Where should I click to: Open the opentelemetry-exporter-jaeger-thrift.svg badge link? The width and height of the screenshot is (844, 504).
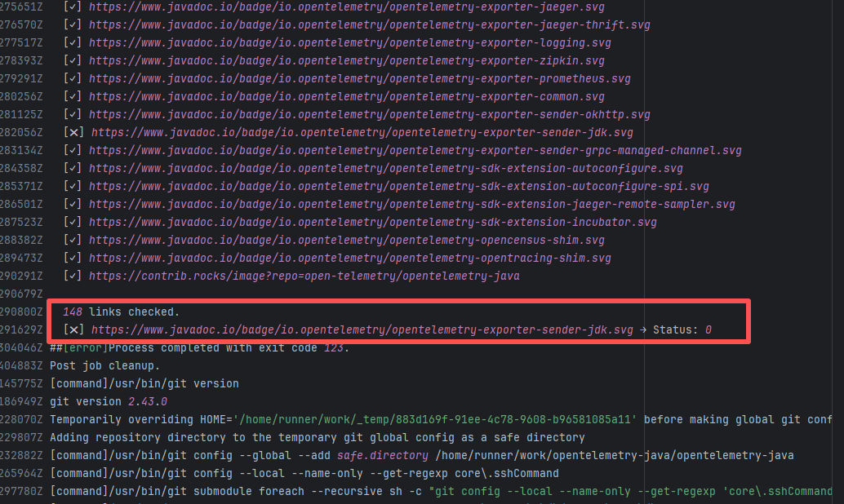(369, 25)
